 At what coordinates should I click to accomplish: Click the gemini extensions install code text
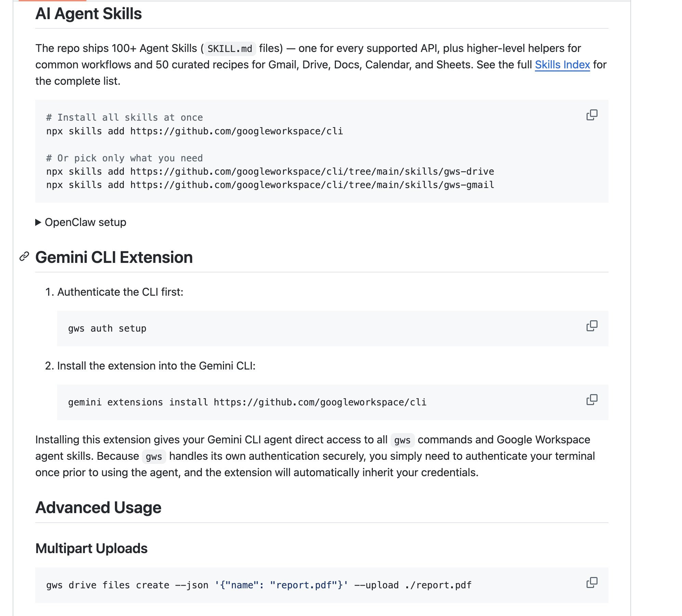tap(247, 402)
